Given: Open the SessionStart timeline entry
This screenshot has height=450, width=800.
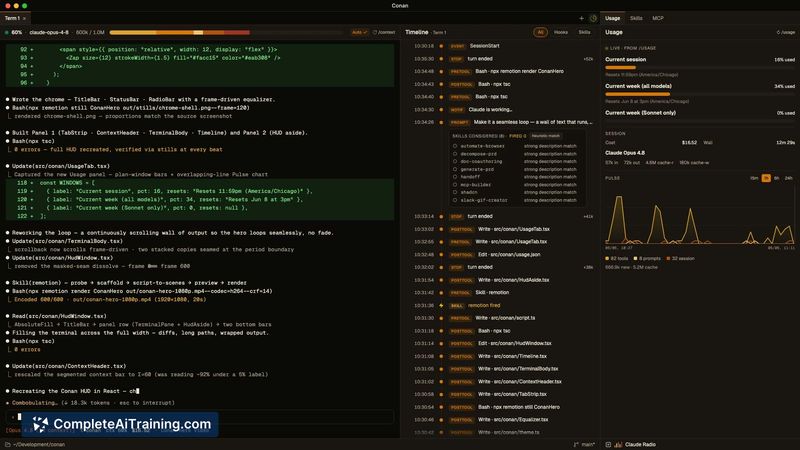Looking at the screenshot, I should coord(504,46).
